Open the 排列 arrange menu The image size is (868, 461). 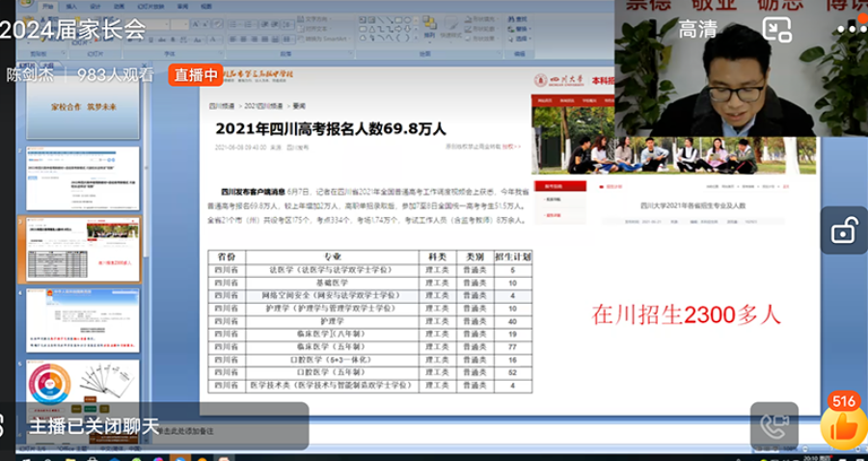tap(429, 29)
